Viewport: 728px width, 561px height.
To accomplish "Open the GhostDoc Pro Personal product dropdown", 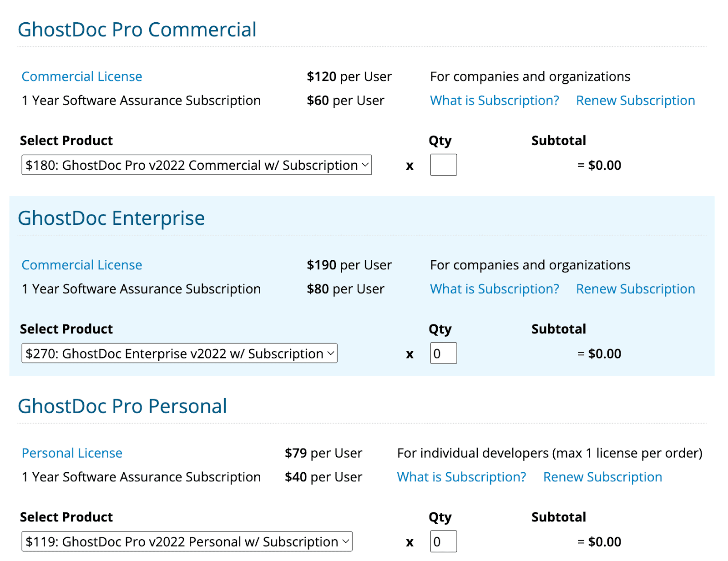I will pos(187,541).
